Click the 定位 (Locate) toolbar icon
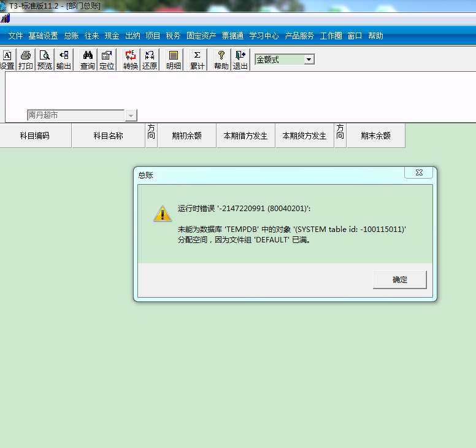Viewport: 476px width, 448px height. [x=107, y=60]
